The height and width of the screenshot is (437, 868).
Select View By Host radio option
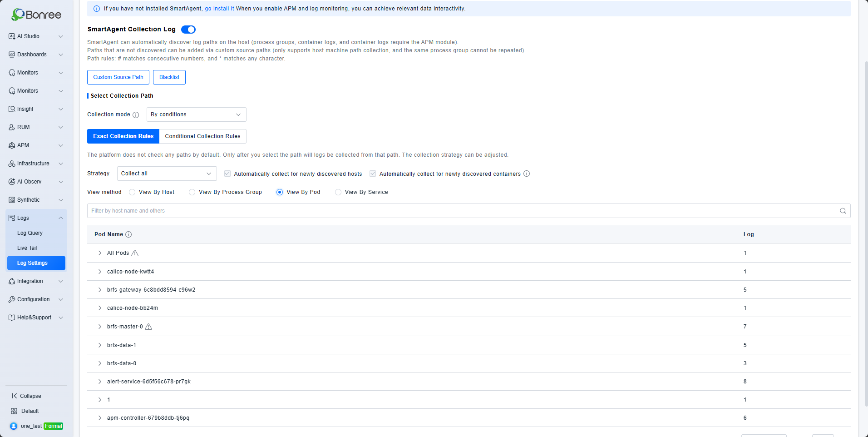click(132, 192)
